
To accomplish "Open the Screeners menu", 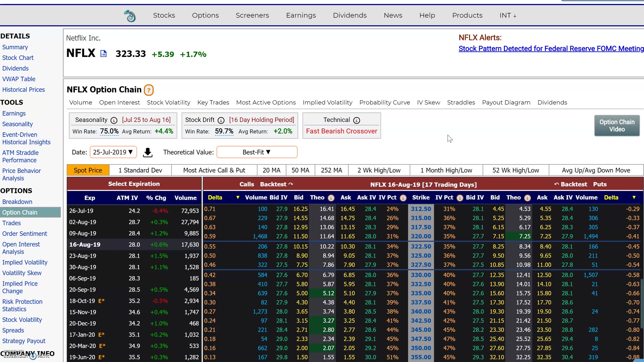I will pos(252,15).
